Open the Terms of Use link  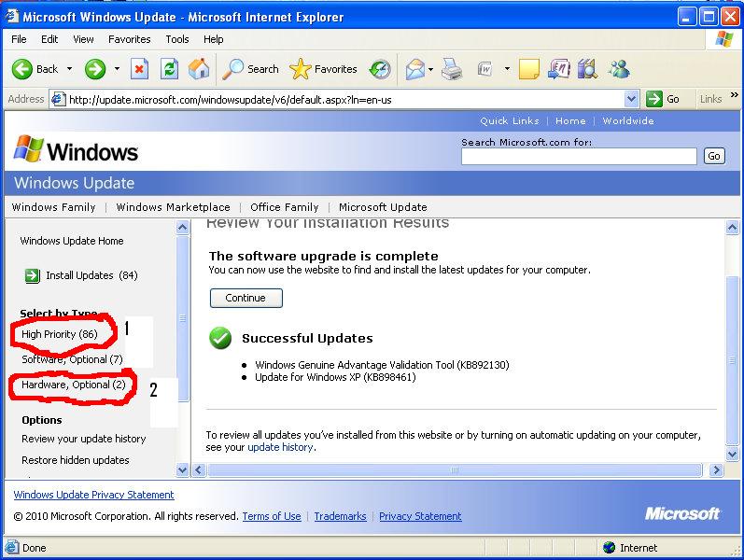(272, 516)
